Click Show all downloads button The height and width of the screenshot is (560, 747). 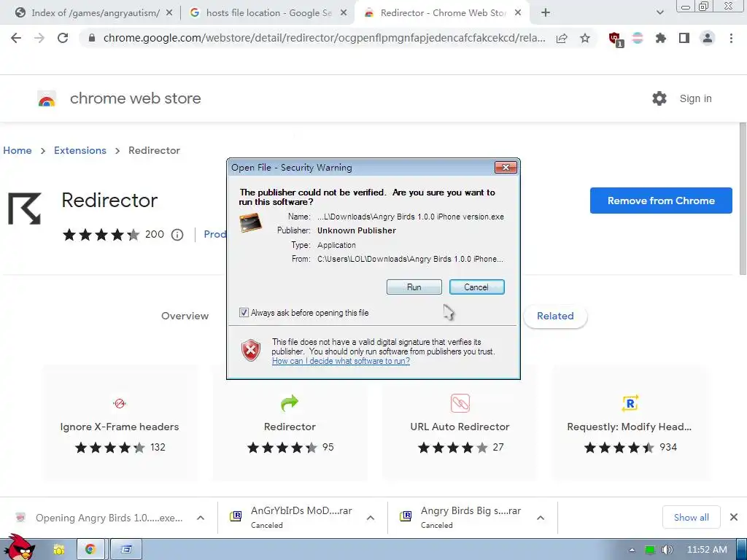[691, 517]
